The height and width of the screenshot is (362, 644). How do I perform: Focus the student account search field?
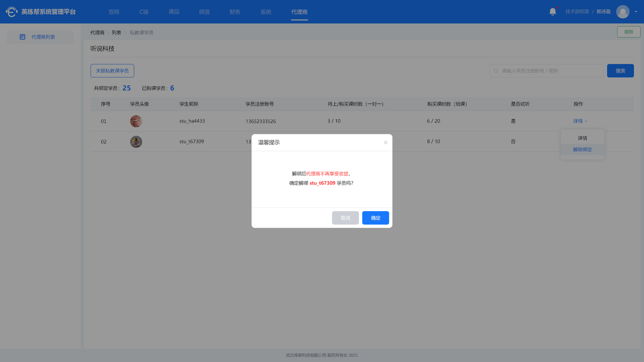547,71
